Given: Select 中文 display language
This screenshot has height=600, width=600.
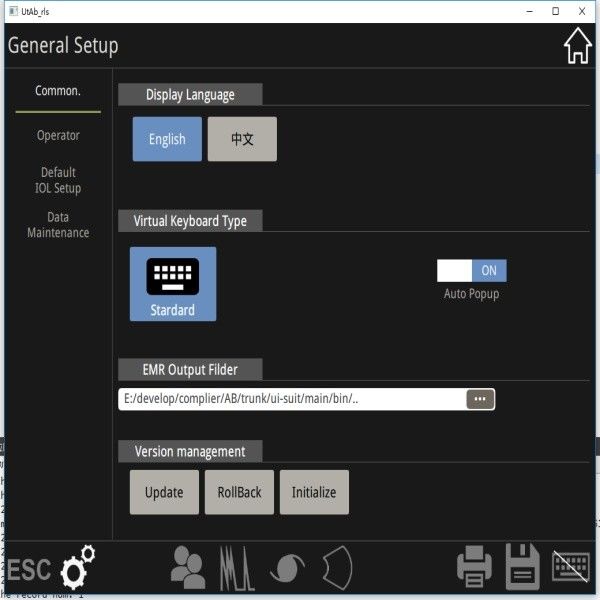Looking at the screenshot, I should tap(242, 139).
